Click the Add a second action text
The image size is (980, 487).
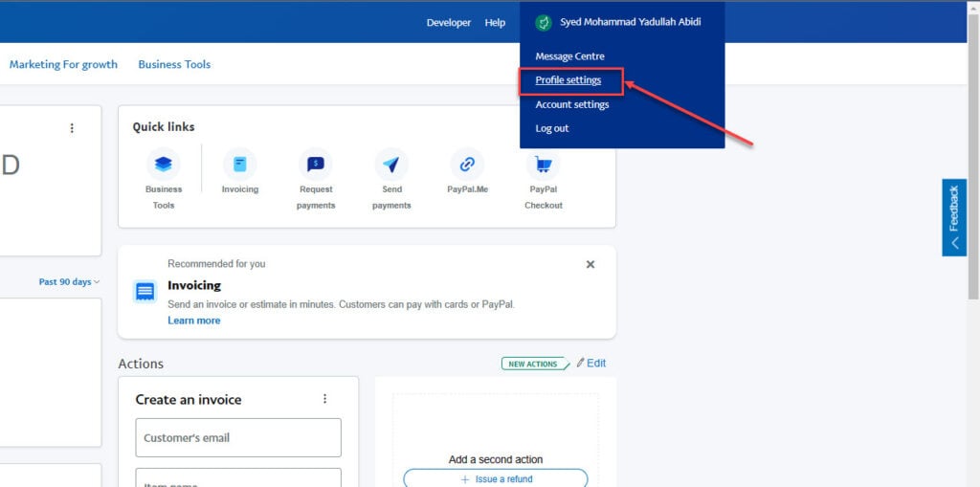click(x=496, y=459)
